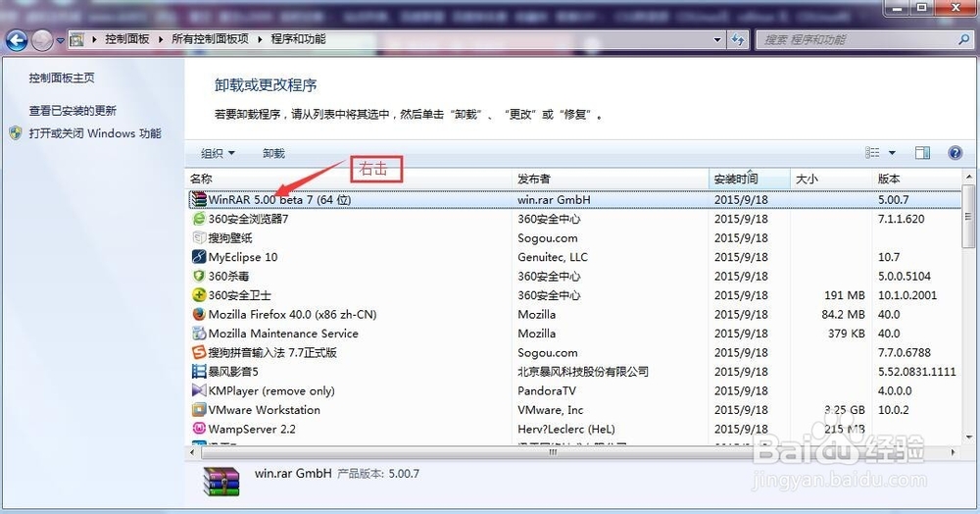Click publisher 北京暴风科技股份有限公司
This screenshot has width=980, height=514.
pyautogui.click(x=583, y=372)
